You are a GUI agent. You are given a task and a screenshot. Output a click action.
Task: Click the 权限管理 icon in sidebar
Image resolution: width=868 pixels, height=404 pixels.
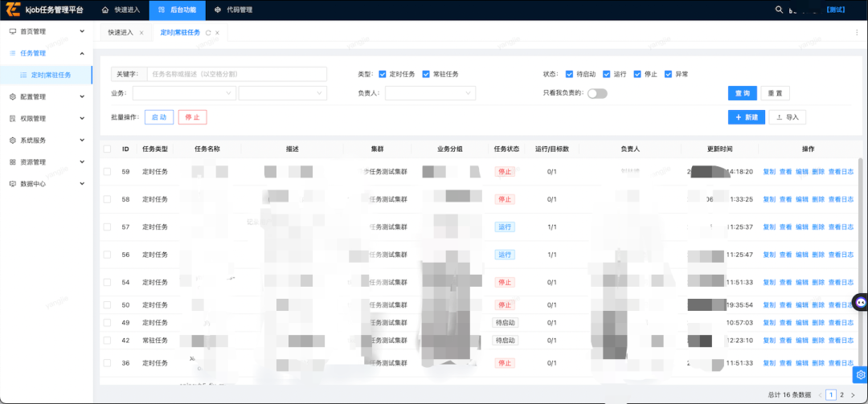click(x=13, y=118)
